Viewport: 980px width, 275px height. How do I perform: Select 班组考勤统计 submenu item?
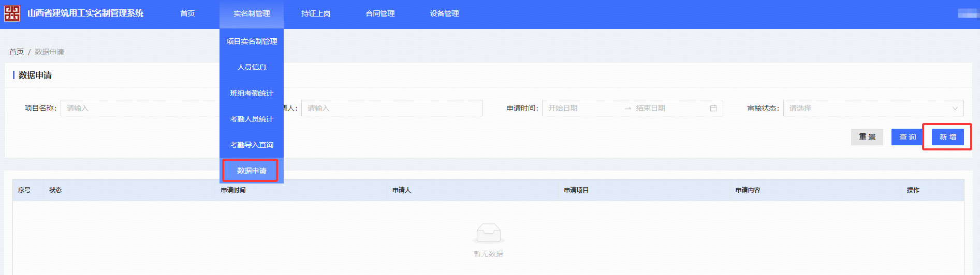[x=252, y=93]
